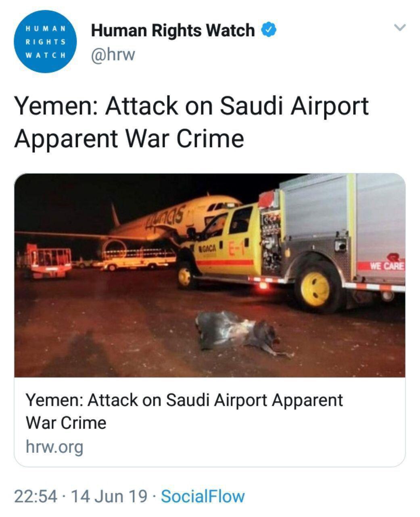Click the 22:54 timestamp
The width and height of the screenshot is (420, 517).
[36, 496]
